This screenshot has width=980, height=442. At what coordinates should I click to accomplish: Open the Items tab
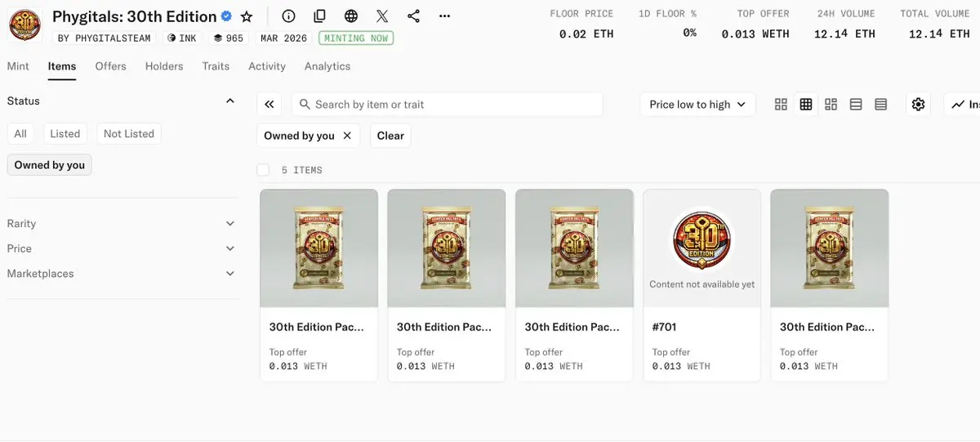[x=62, y=66]
